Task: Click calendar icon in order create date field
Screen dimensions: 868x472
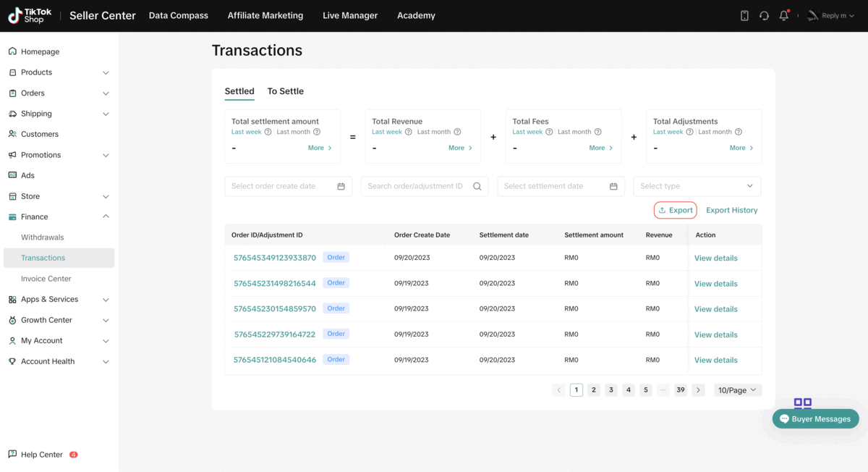Action: [341, 186]
